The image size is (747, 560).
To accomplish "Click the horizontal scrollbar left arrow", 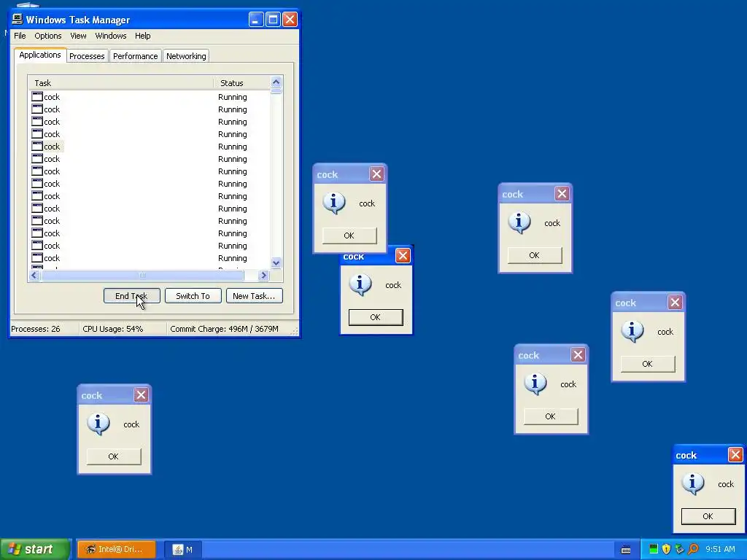I will pos(34,275).
